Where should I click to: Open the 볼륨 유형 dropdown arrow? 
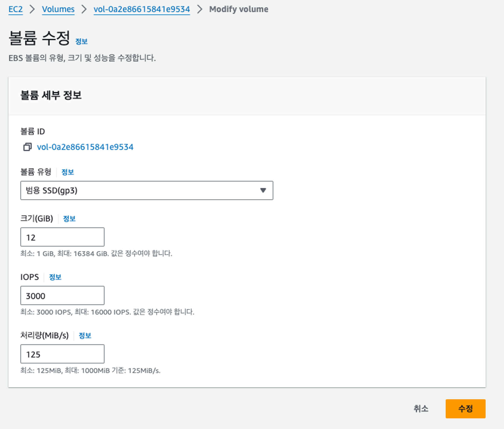point(263,190)
